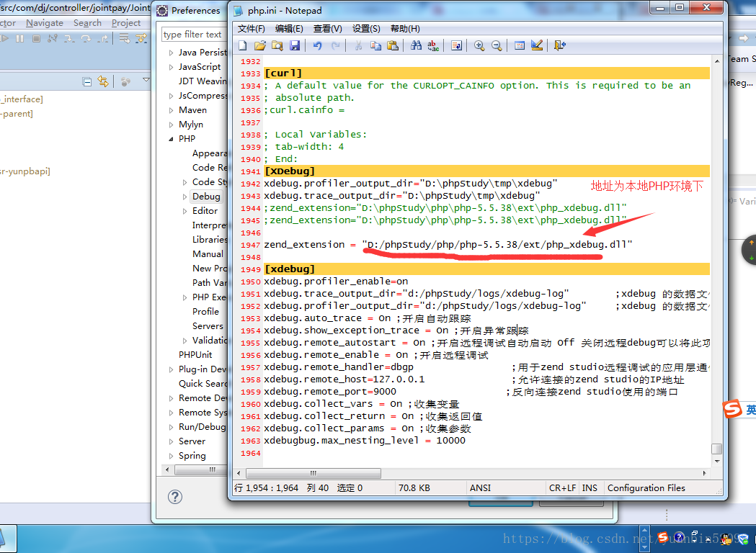Open customize schemes ruler-pencil icon
This screenshot has width=756, height=553.
point(537,45)
